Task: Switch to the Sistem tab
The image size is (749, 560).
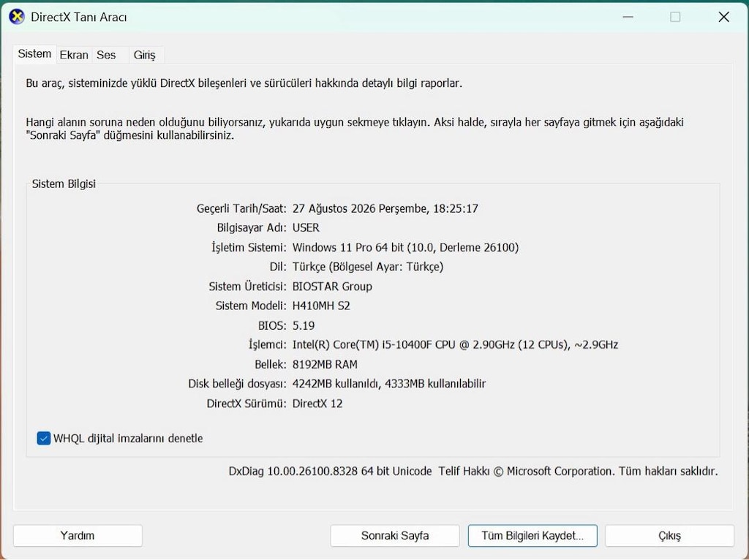Action: click(34, 54)
